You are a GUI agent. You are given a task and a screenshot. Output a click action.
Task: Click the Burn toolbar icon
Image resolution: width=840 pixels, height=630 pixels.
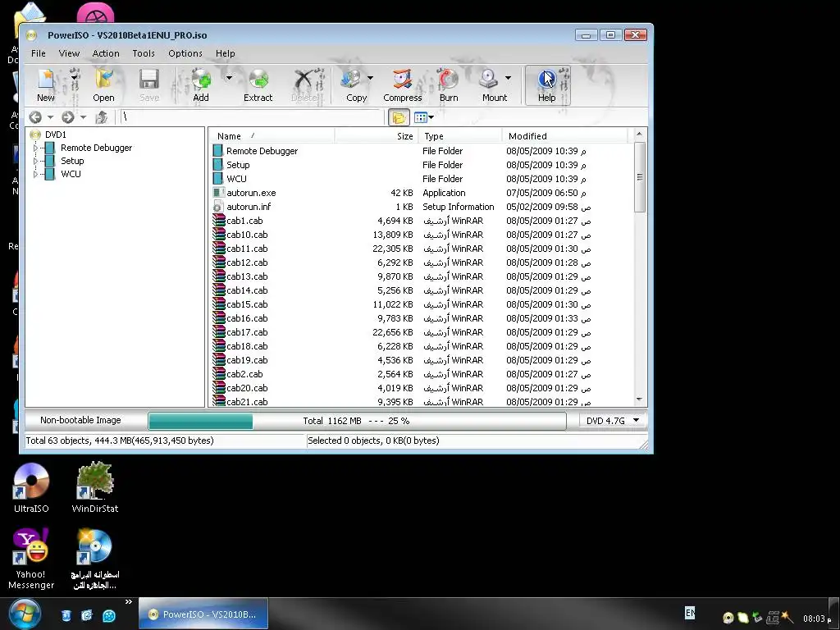449,80
